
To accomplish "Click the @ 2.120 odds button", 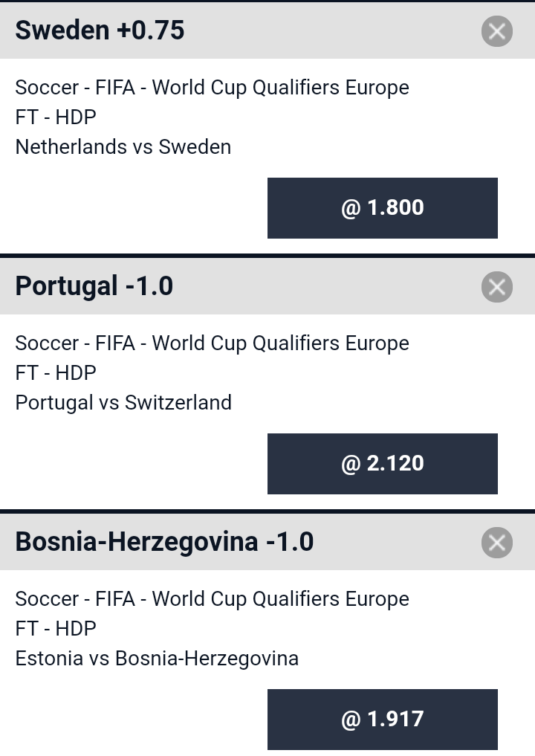I will coord(382,463).
